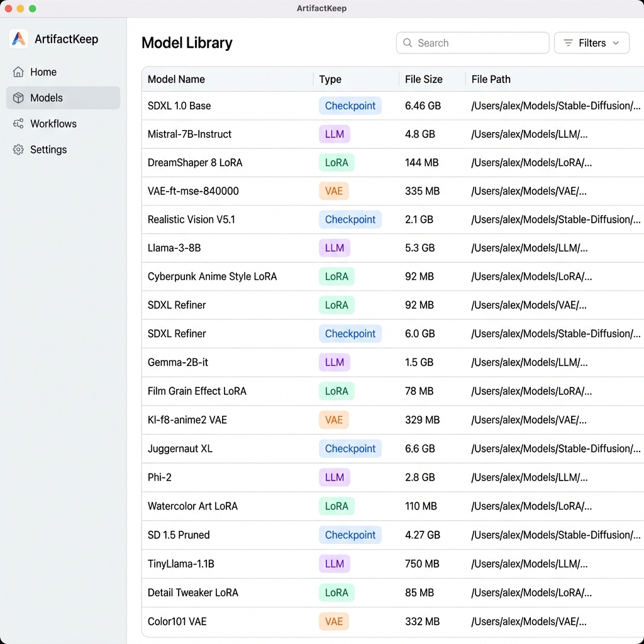
Task: Click the magnifying glass search icon
Action: tap(408, 43)
